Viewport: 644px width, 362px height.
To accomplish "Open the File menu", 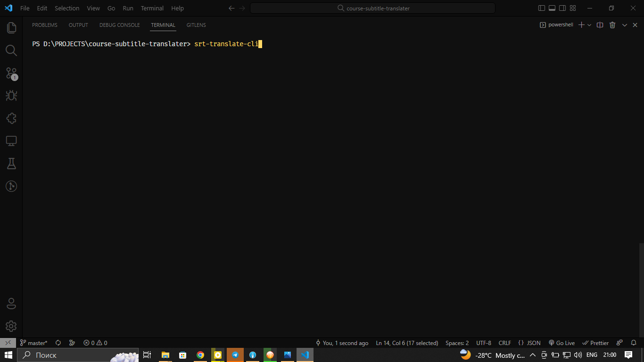I will click(x=25, y=8).
